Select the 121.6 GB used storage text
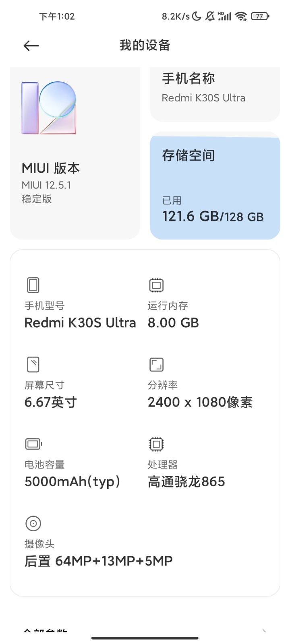 coord(191,217)
